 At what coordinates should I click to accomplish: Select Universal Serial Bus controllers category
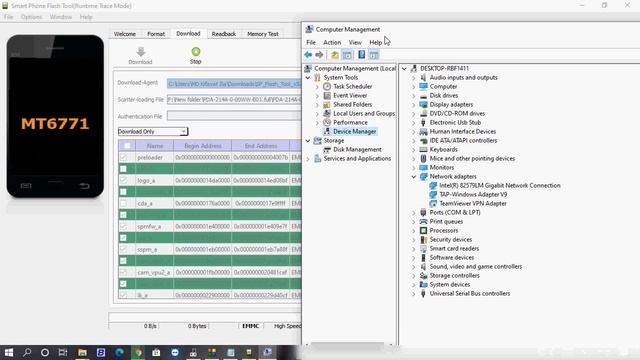point(469,293)
